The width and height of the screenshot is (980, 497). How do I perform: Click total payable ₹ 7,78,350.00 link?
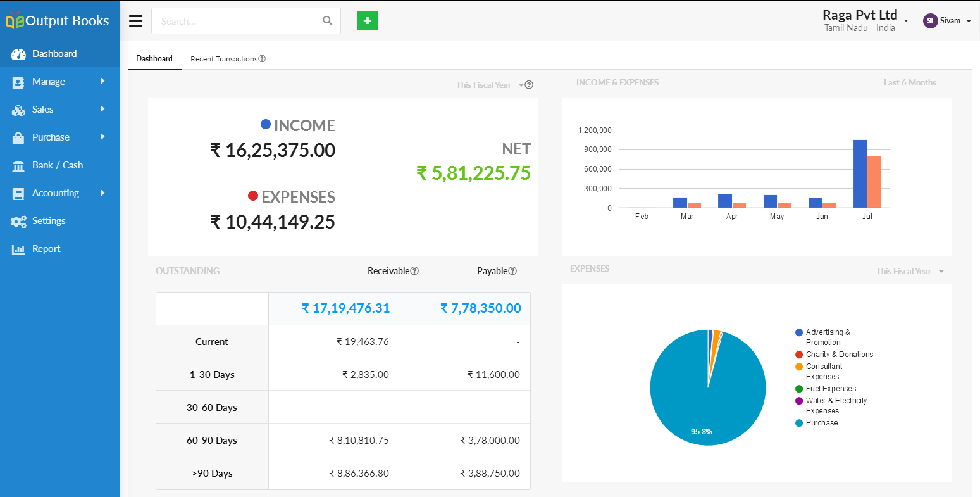click(481, 308)
